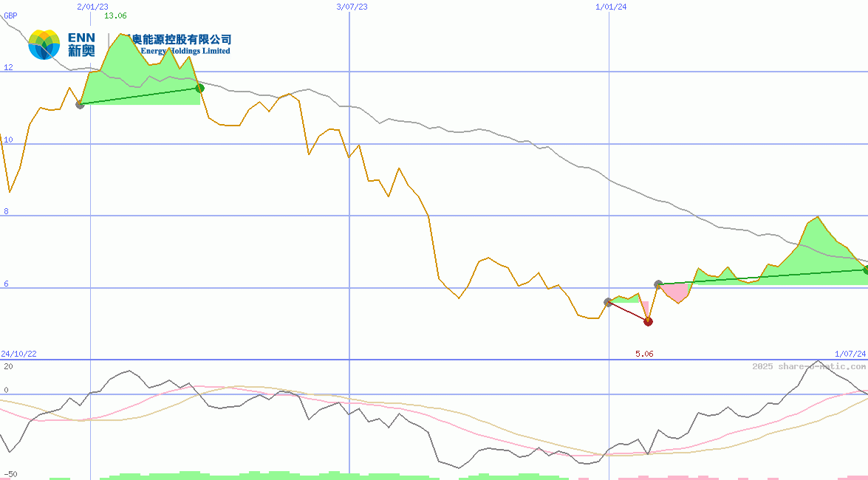Click the green exit marker of the first 2023 trade
This screenshot has width=868, height=480.
(x=199, y=89)
